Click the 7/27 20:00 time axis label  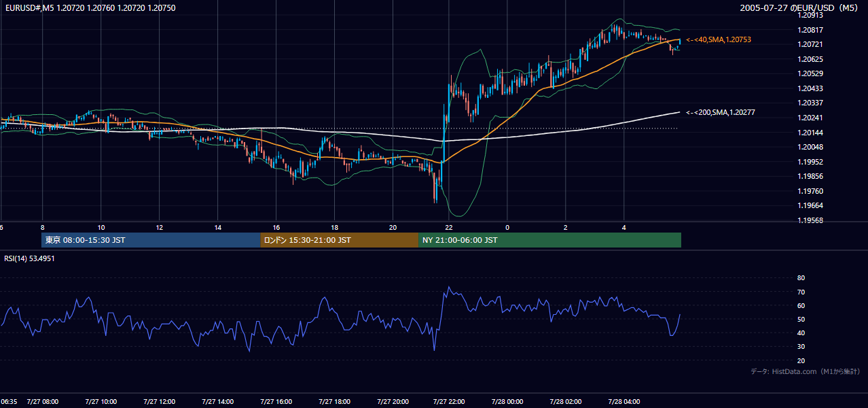[393, 402]
